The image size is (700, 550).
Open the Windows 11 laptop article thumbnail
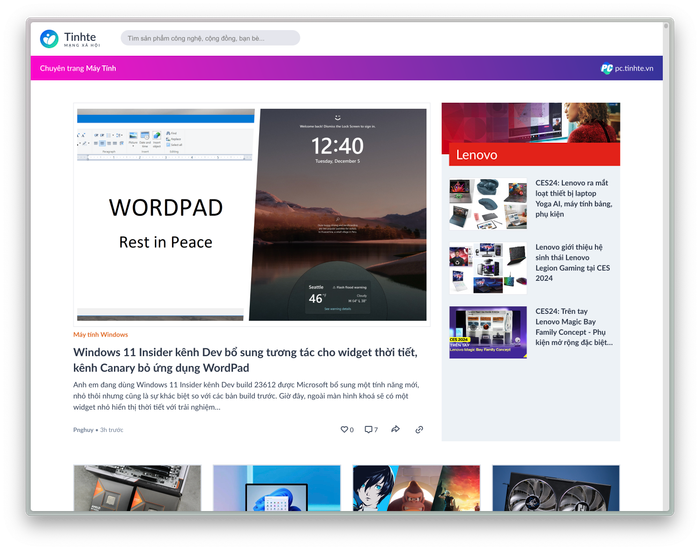point(277,488)
